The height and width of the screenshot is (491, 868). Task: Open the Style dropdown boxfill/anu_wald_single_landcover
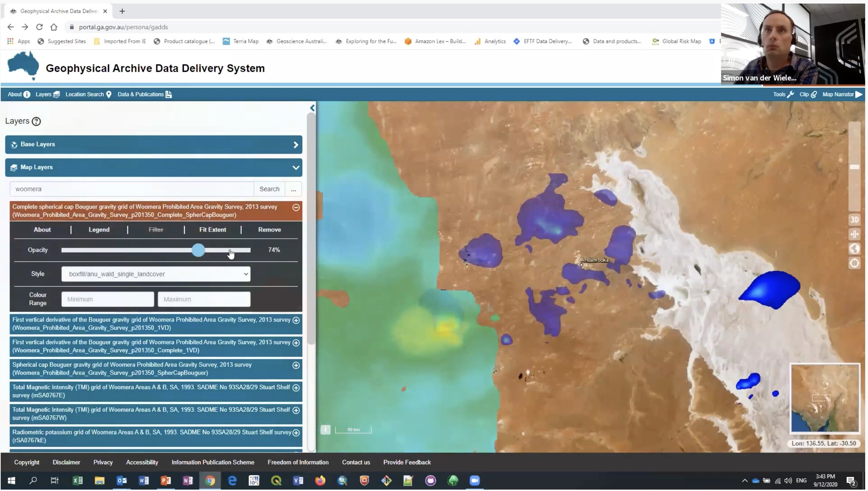(156, 274)
